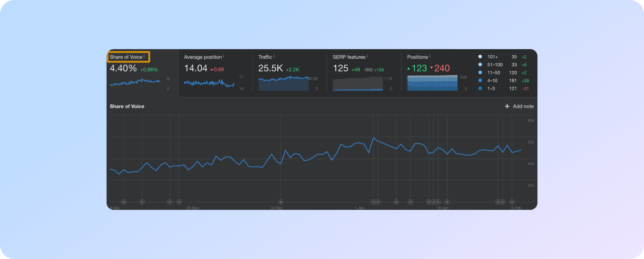Click the 33 count in 51–100 row
644x259 pixels.
pyautogui.click(x=514, y=65)
